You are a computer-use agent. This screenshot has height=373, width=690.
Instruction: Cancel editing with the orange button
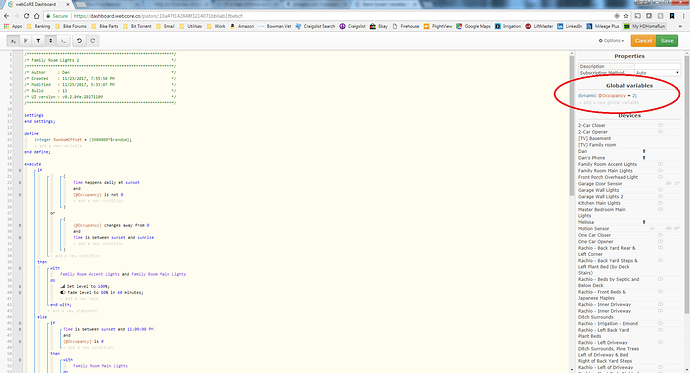click(643, 41)
